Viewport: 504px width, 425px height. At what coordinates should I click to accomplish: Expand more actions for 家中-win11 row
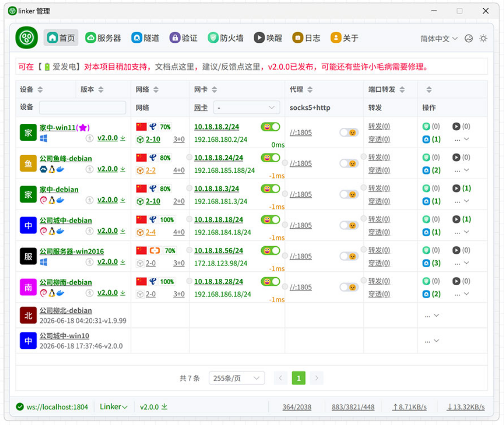[462, 139]
